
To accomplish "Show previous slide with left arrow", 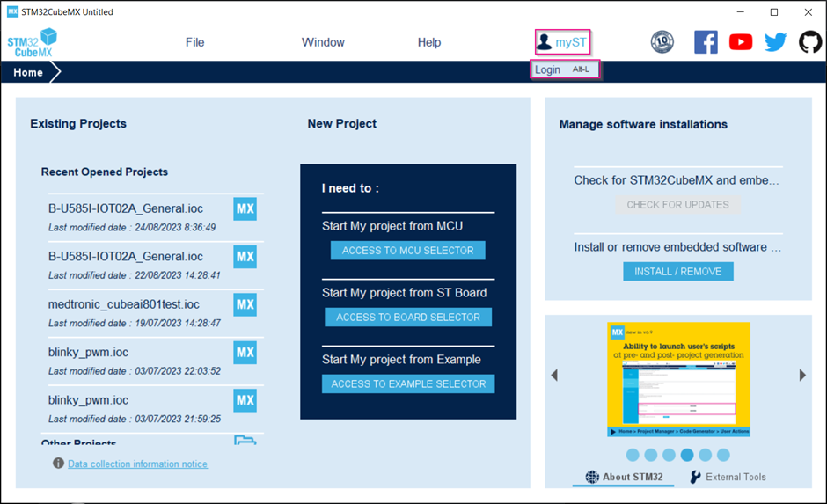I will [554, 376].
